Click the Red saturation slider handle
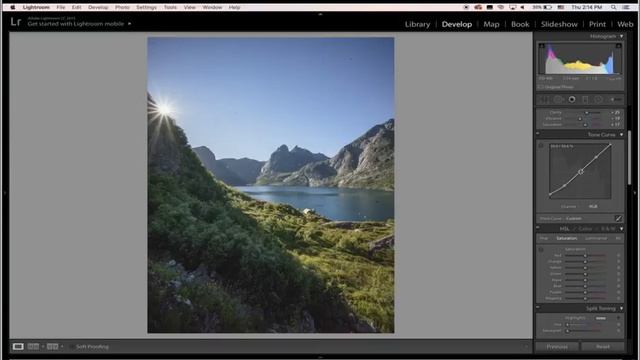 [585, 256]
